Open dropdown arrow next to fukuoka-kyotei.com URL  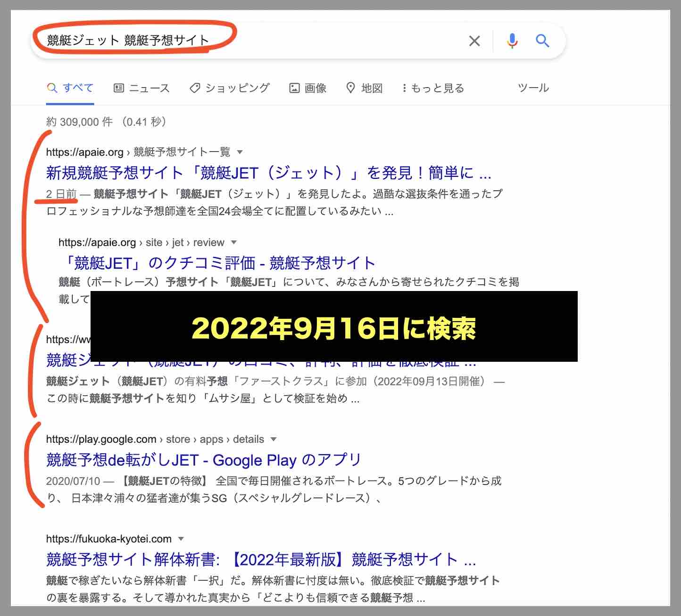click(x=180, y=539)
